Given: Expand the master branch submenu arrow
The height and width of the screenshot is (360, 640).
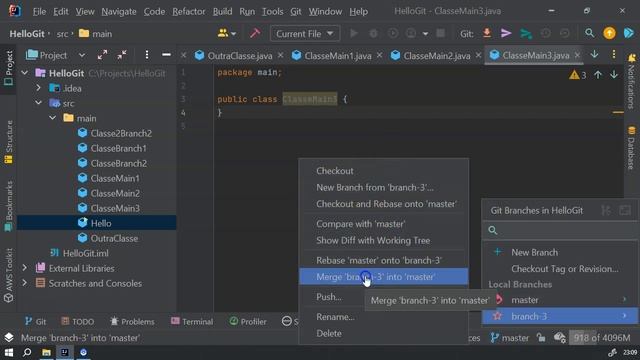Looking at the screenshot, I should pyautogui.click(x=624, y=300).
